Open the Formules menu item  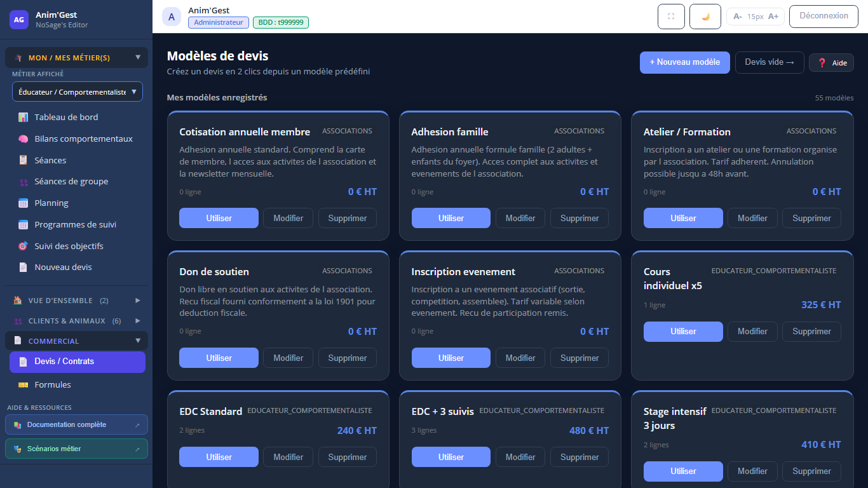(x=78, y=385)
